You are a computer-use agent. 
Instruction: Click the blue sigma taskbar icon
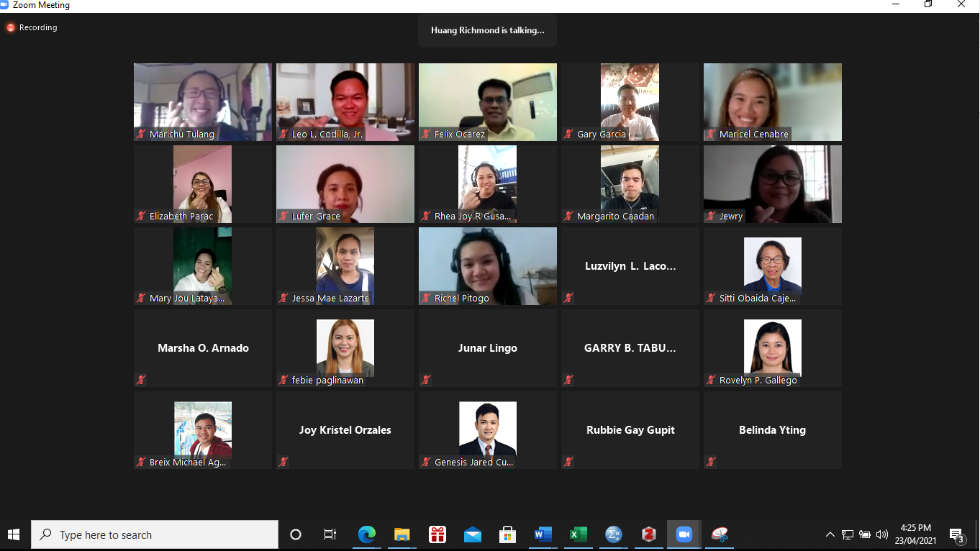pos(613,534)
